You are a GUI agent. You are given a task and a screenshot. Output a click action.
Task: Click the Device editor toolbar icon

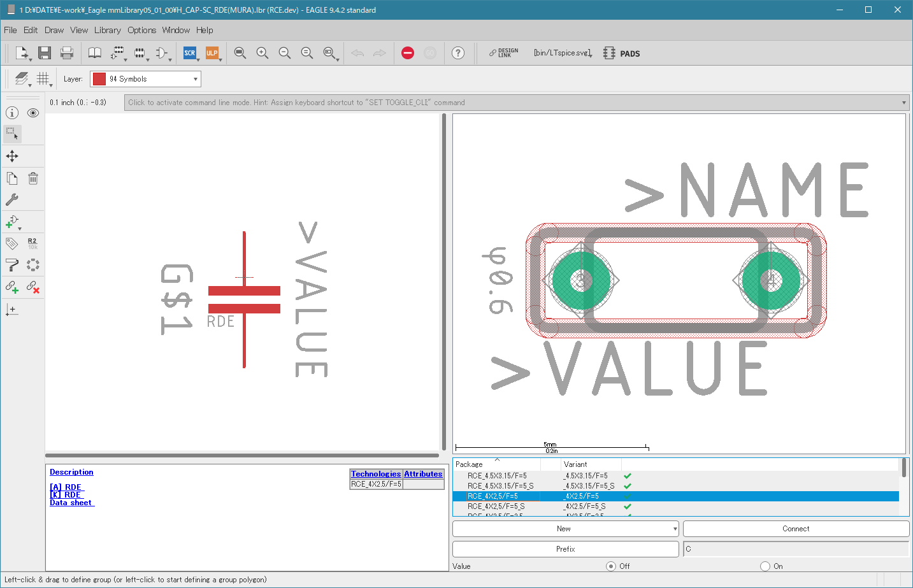pyautogui.click(x=118, y=53)
